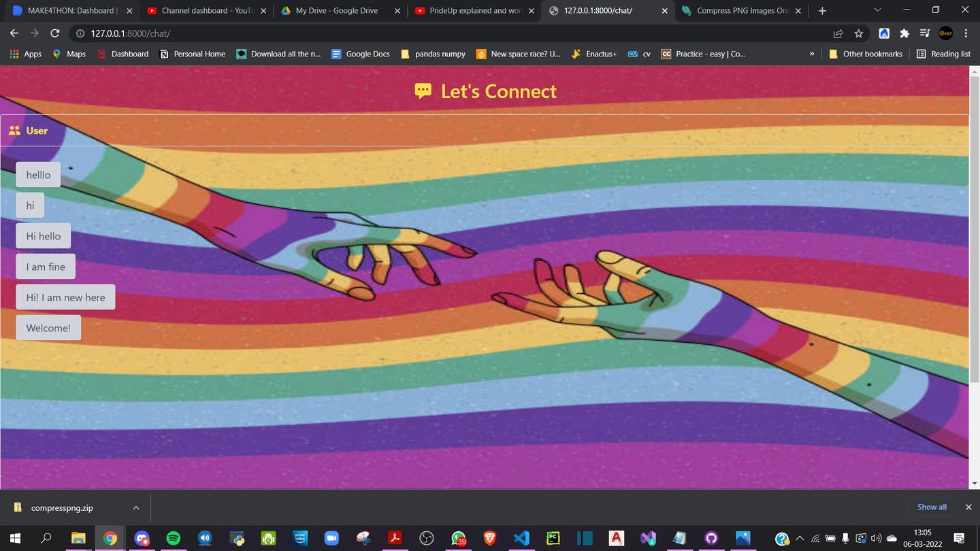Click the "Hi hello" chat message
The height and width of the screenshot is (551, 980).
(43, 236)
